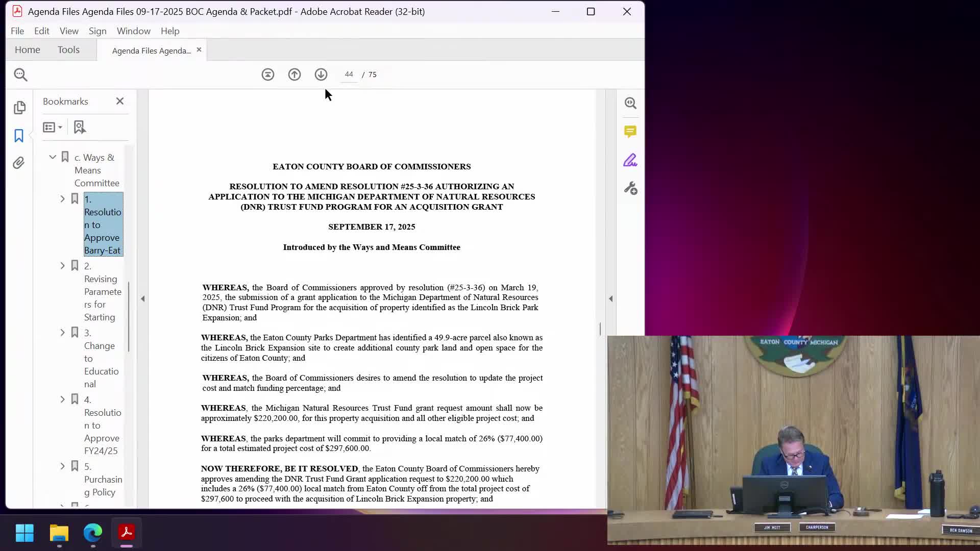This screenshot has width=980, height=551.
Task: Open the comment sticky note tool
Action: pyautogui.click(x=630, y=132)
